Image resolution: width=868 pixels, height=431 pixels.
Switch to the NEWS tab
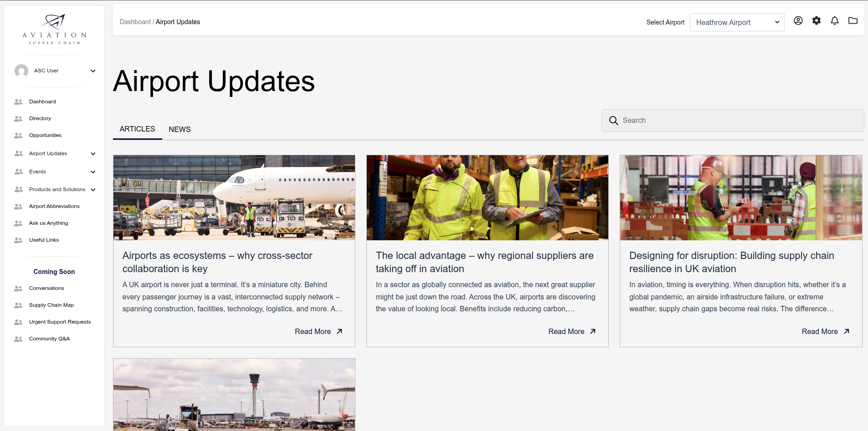coord(180,129)
